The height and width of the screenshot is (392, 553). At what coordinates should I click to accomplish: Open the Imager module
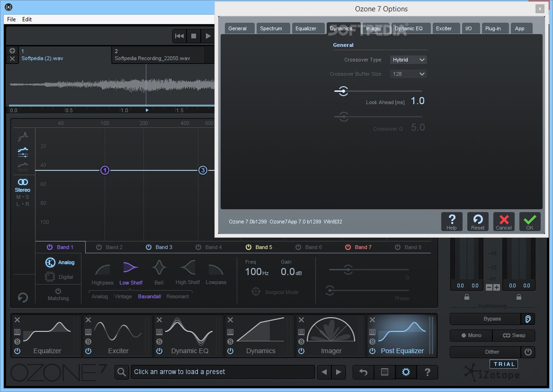click(x=331, y=336)
